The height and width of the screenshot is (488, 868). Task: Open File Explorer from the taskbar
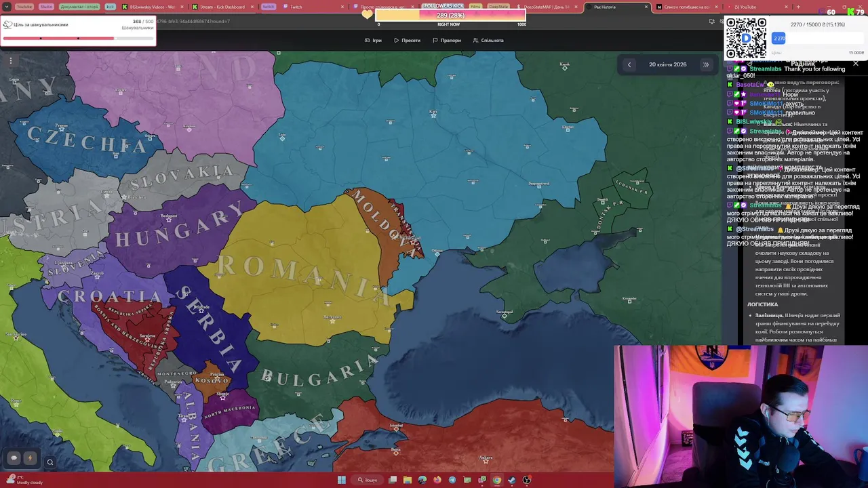pyautogui.click(x=408, y=480)
